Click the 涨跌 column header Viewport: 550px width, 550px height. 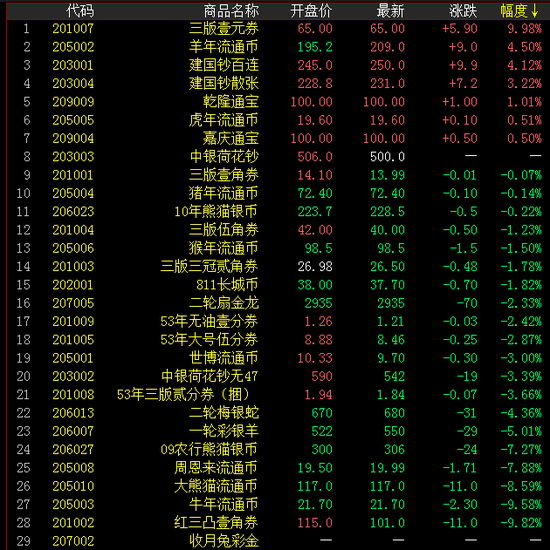coord(463,11)
